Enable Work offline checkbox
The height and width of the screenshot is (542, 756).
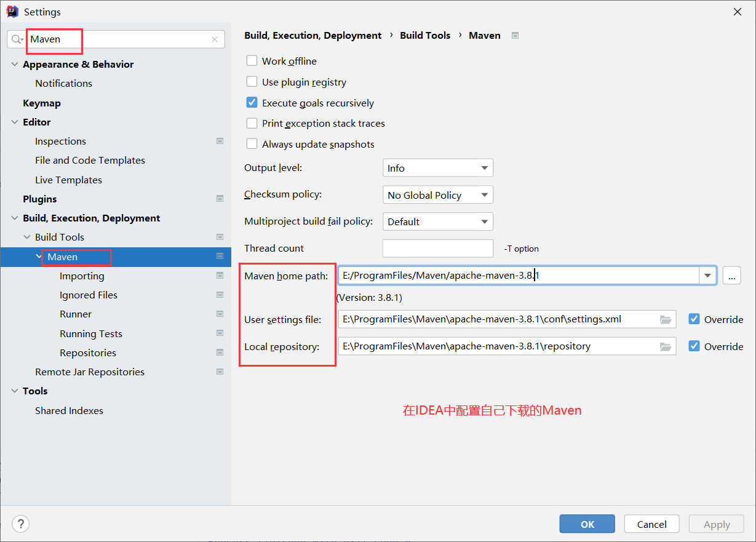(252, 61)
